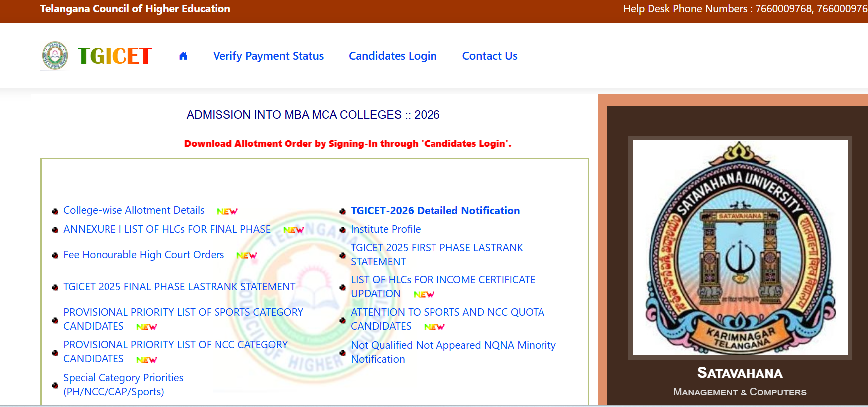Open the Candidates Login page
The image size is (868, 407).
point(393,56)
